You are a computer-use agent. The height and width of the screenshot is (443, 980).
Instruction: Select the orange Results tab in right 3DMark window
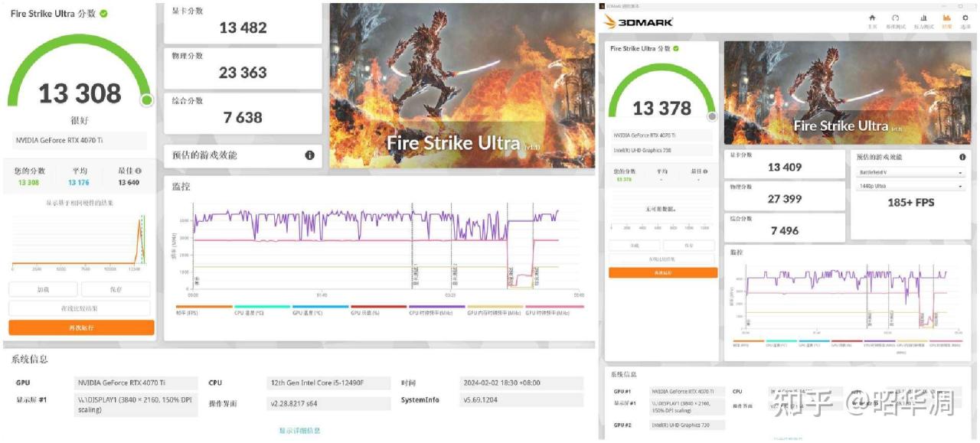tap(947, 21)
